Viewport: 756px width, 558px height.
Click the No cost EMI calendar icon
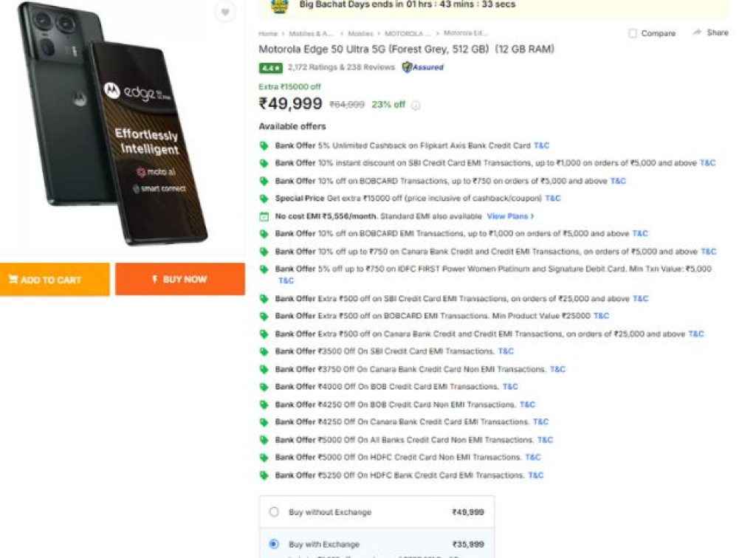tap(264, 216)
